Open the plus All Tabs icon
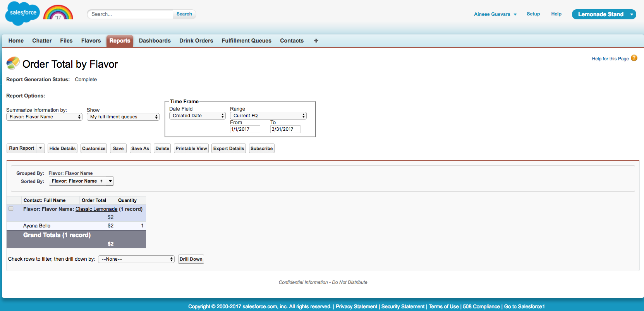The width and height of the screenshot is (644, 311). [x=316, y=41]
